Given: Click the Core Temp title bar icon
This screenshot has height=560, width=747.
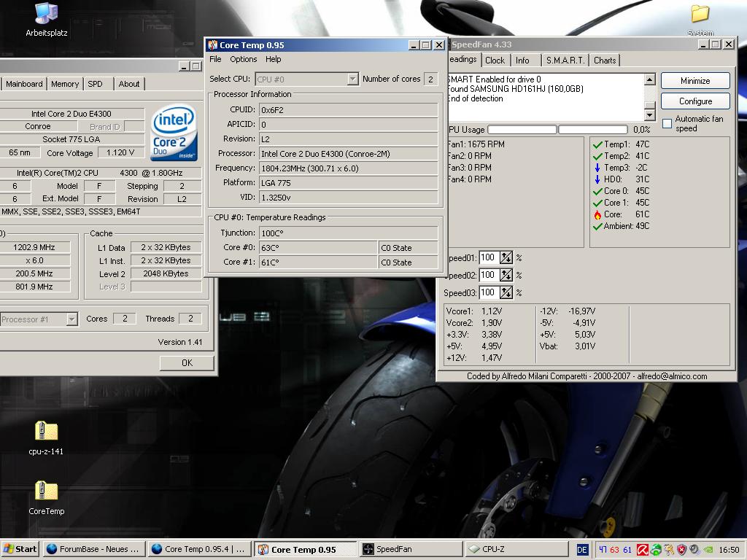Looking at the screenshot, I should click(212, 45).
